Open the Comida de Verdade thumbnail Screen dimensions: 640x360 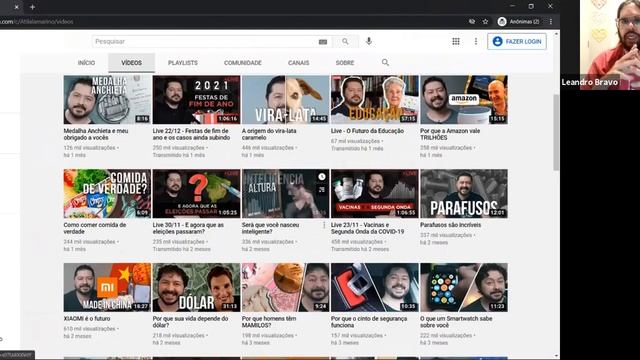(107, 193)
